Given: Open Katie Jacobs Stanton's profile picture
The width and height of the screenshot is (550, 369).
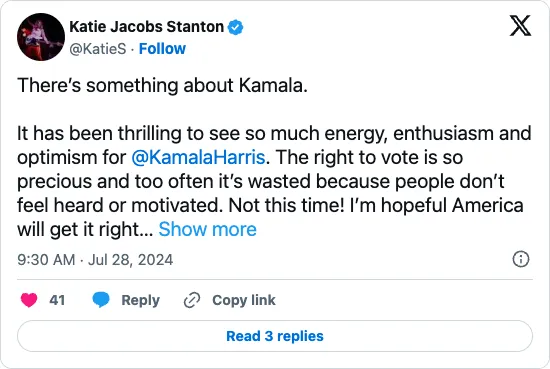Looking at the screenshot, I should pyautogui.click(x=41, y=37).
